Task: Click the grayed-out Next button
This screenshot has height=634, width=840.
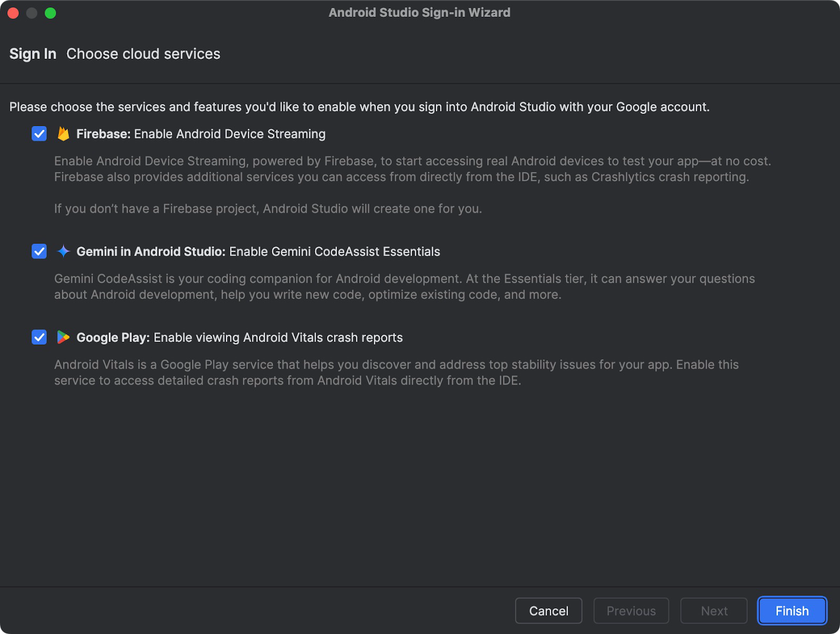Action: tap(714, 611)
